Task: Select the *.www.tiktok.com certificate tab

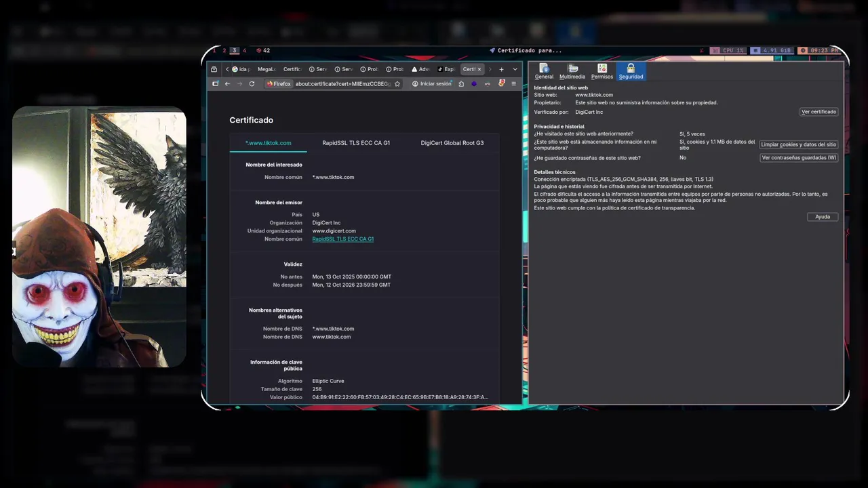Action: 268,143
